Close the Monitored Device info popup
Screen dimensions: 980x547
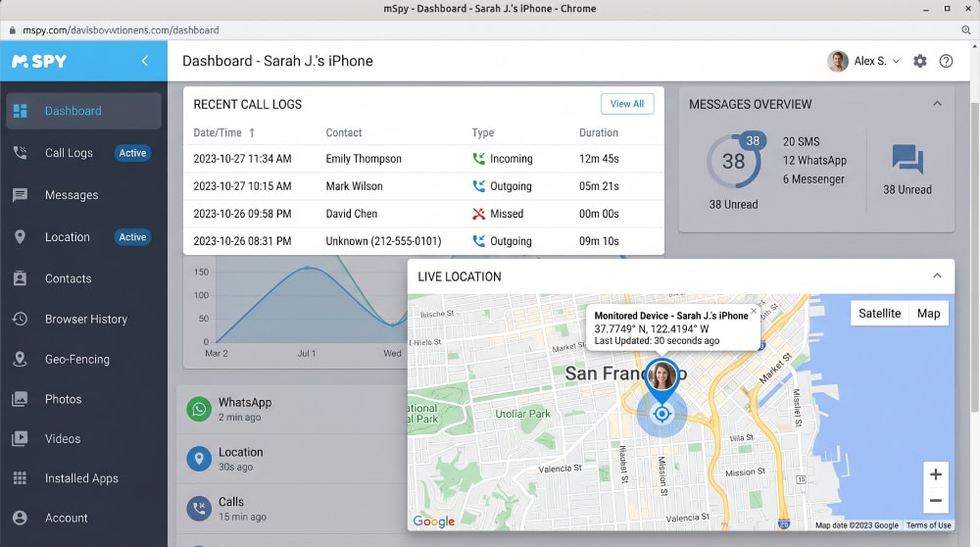754,310
